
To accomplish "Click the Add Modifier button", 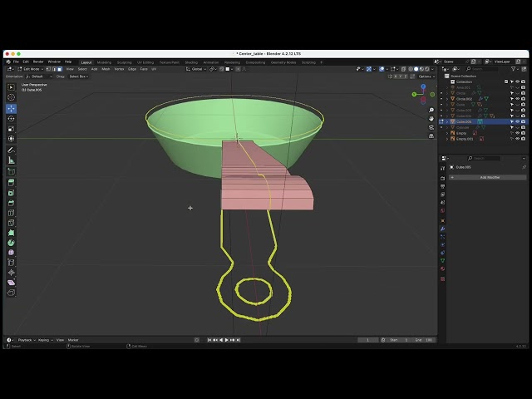I will [x=488, y=177].
